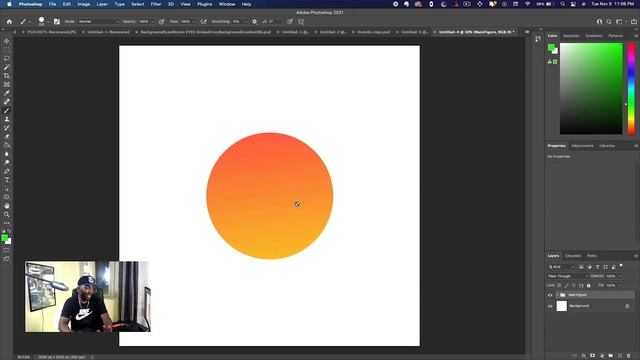Create a new group folder icon
This screenshot has width=640, height=360.
611,356
